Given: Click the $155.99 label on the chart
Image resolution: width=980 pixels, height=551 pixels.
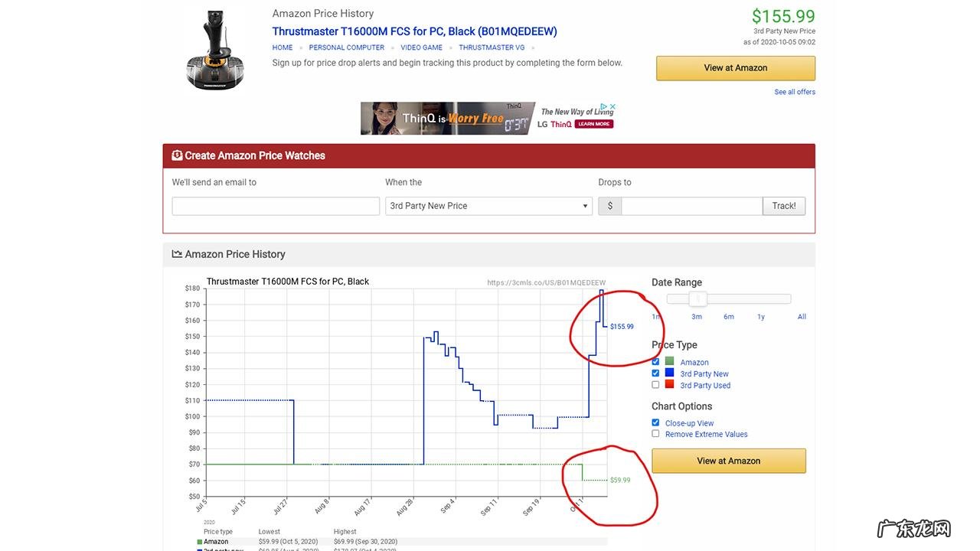Looking at the screenshot, I should click(622, 327).
